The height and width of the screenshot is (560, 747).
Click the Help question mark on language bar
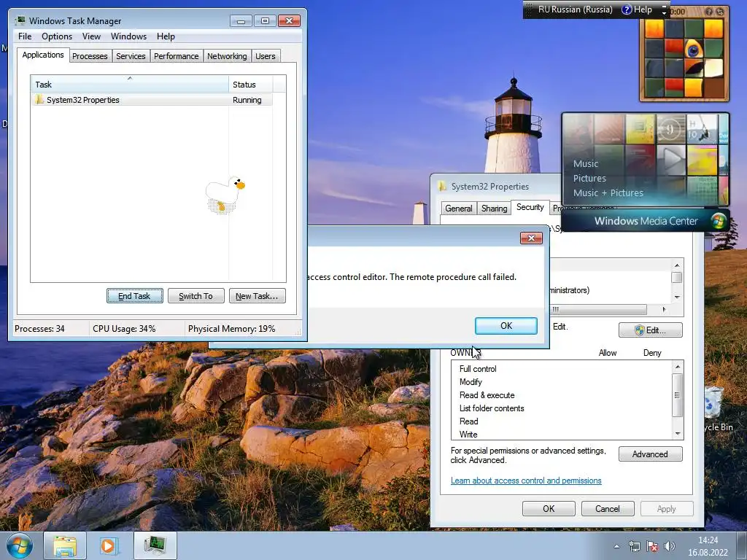coord(627,9)
